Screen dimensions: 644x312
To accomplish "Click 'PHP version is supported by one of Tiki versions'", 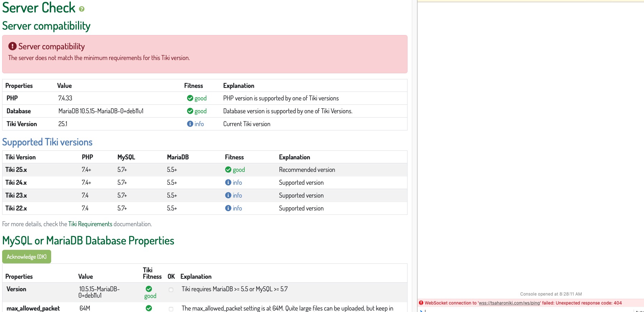I will point(281,98).
